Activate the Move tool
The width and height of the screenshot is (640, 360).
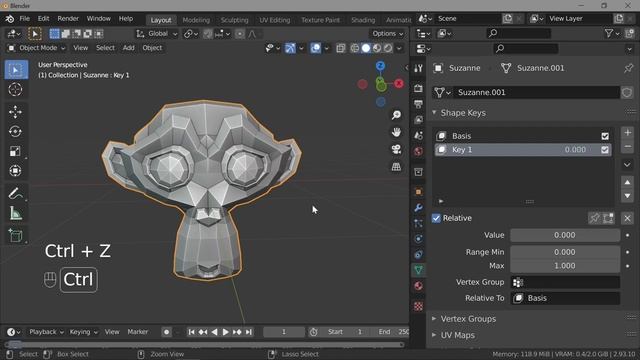(16, 111)
